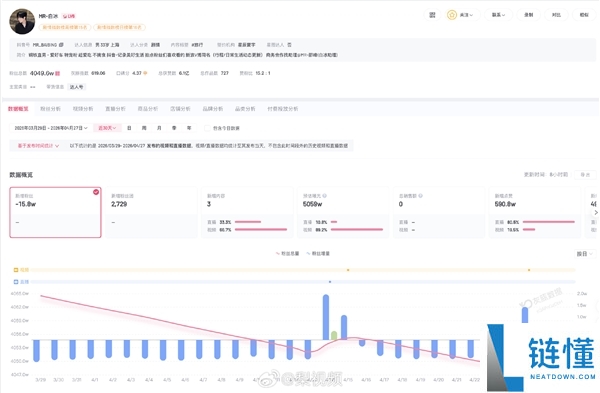This screenshot has width=600, height=393.
Task: Open the date range 03月29日-04月27日 dropdown
Action: coord(51,128)
